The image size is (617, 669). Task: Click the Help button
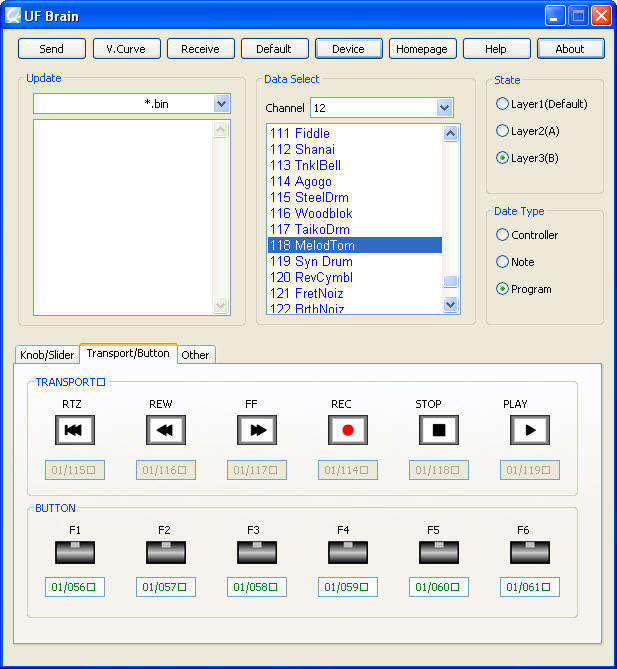point(496,49)
